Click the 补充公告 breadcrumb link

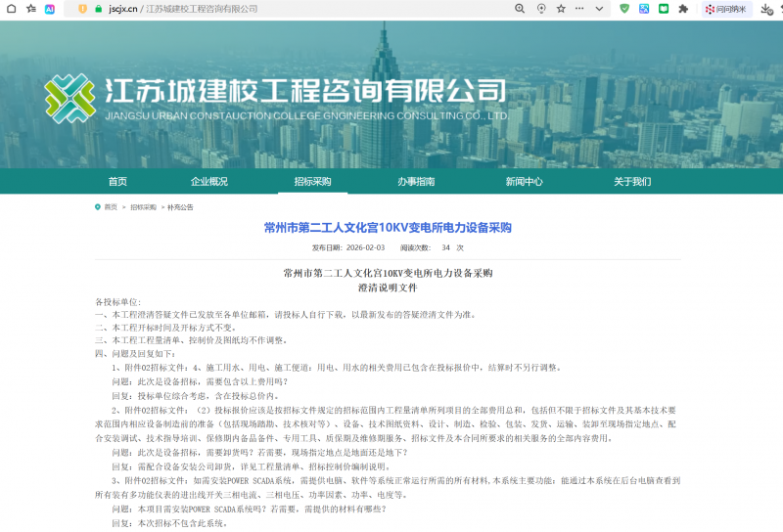(x=180, y=207)
